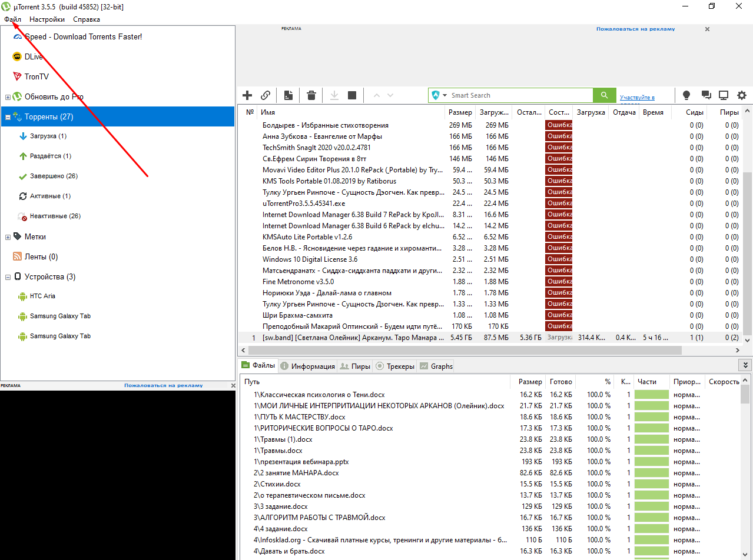This screenshot has width=753, height=560.
Task: Move torrent up in queue
Action: tap(377, 95)
